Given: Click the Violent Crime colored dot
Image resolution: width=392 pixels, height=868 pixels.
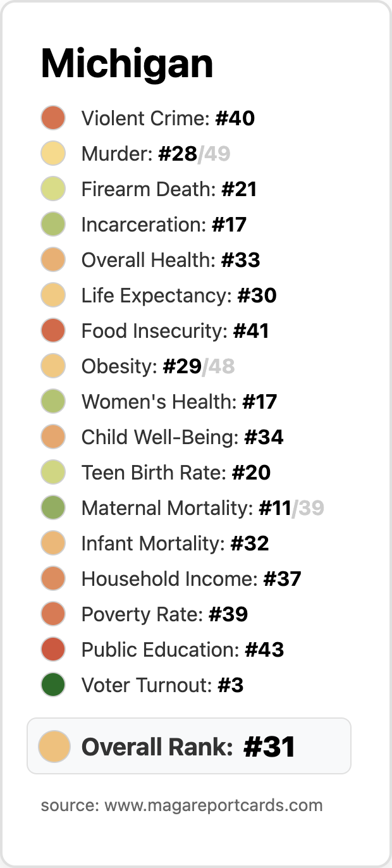Looking at the screenshot, I should coord(53,118).
